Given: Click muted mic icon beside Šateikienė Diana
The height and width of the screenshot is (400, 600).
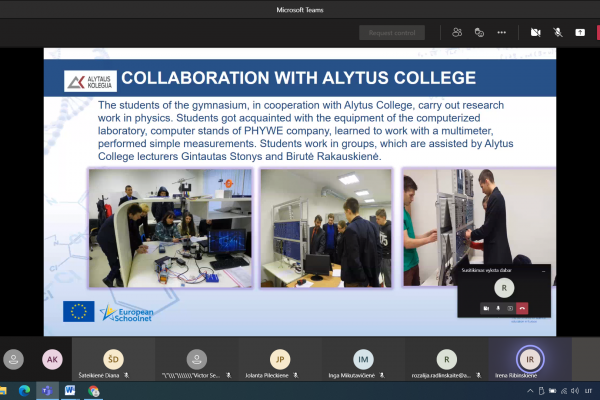Looking at the screenshot, I should 127,376.
